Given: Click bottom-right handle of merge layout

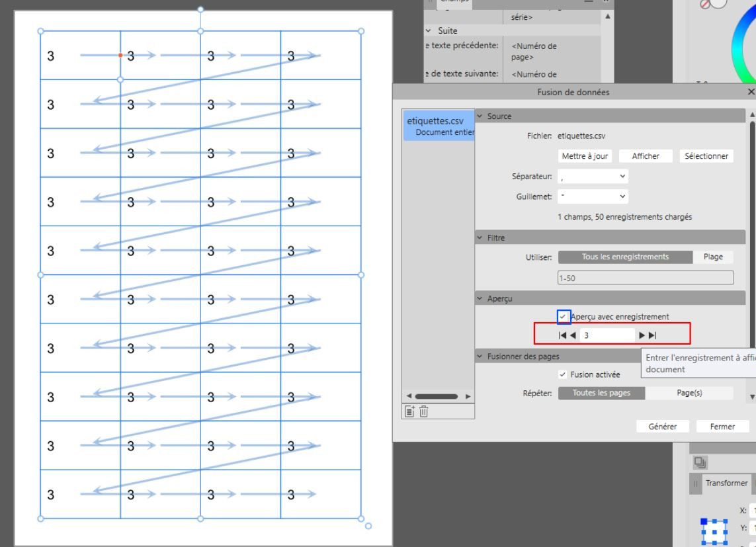Looking at the screenshot, I should 361,519.
